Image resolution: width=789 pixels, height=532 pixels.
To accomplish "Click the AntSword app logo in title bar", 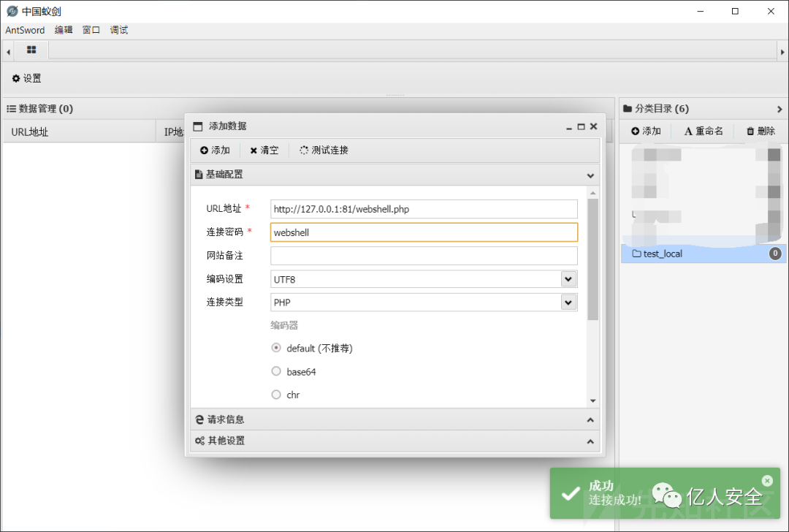I will (12, 11).
